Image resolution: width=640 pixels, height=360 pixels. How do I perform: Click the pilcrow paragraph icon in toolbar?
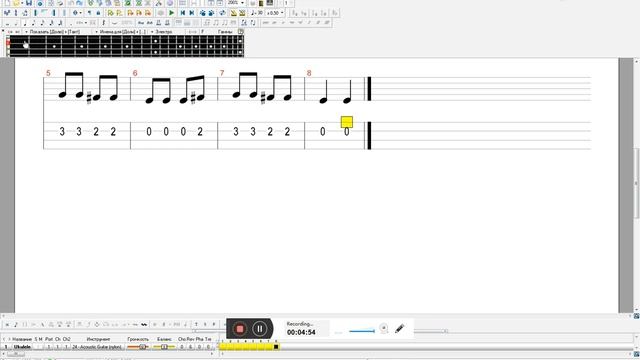[x=89, y=13]
